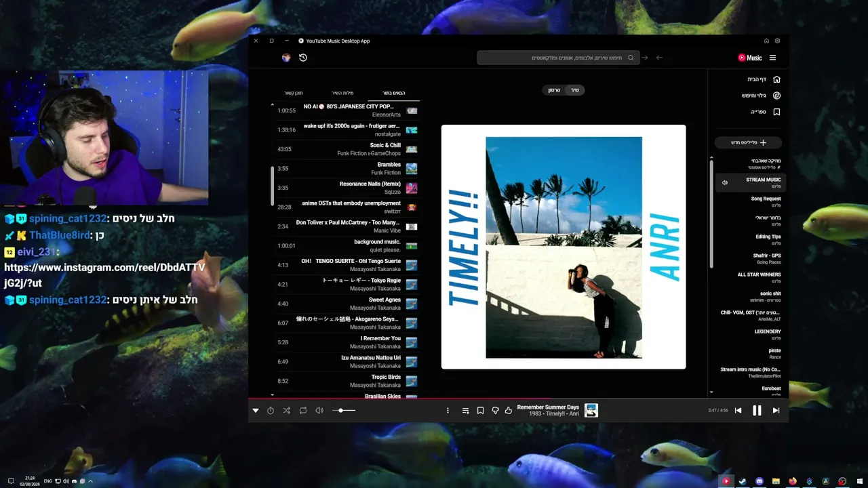The height and width of the screenshot is (488, 868).
Task: Open the account profile avatar
Action: tap(286, 58)
